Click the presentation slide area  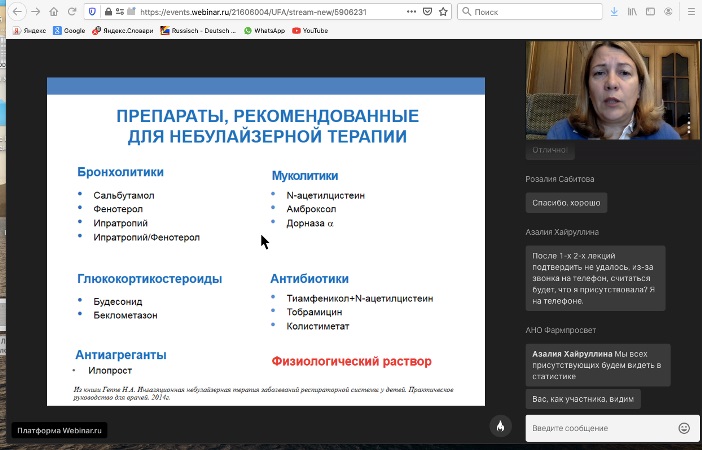266,242
